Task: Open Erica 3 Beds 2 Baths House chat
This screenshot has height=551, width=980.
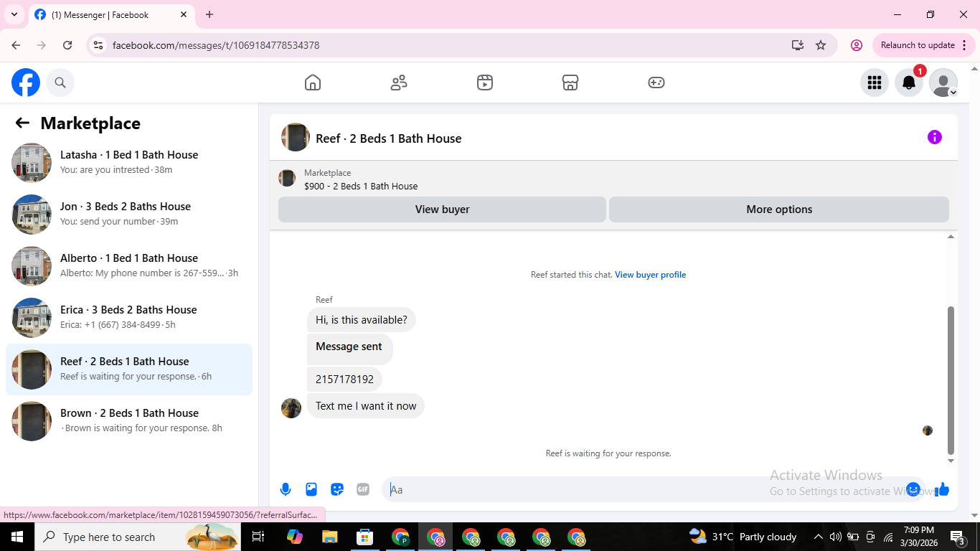Action: pos(129,318)
